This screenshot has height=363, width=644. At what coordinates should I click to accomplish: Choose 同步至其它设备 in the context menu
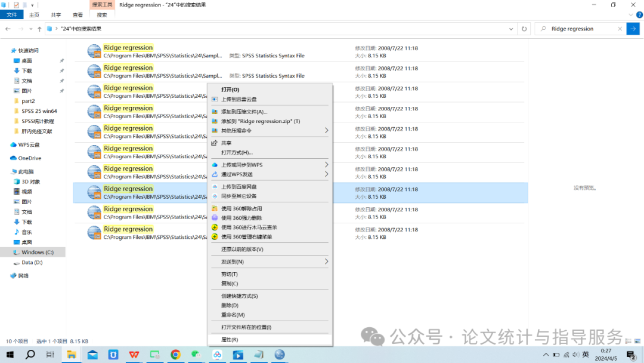270,196
